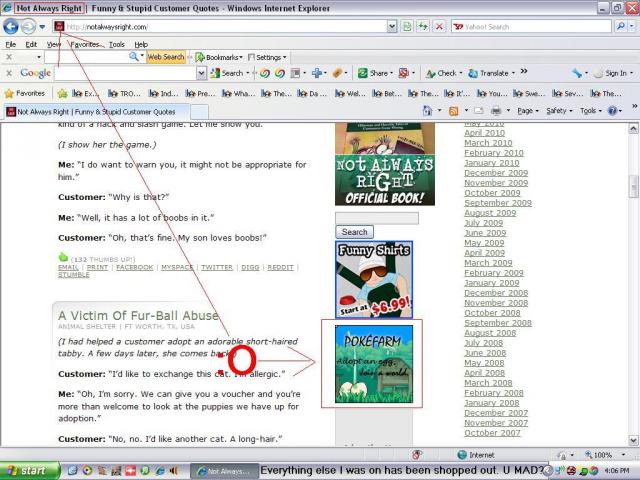Open the Google toolbar Share button
The image size is (640, 480).
pos(375,73)
